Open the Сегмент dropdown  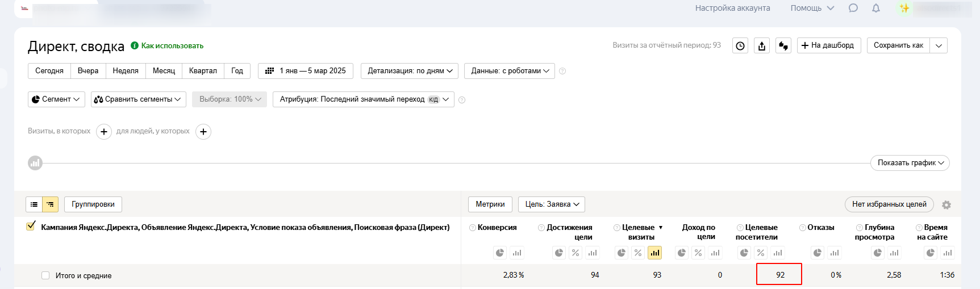pyautogui.click(x=56, y=99)
